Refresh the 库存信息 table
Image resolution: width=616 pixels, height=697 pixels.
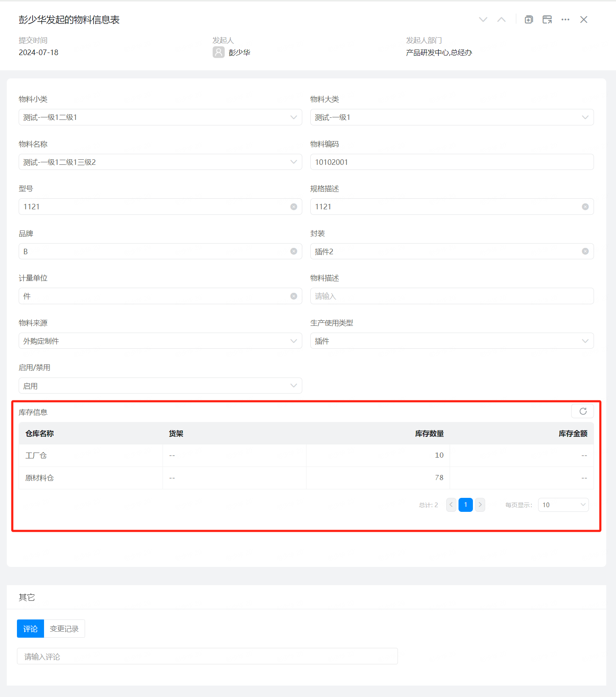coord(583,411)
